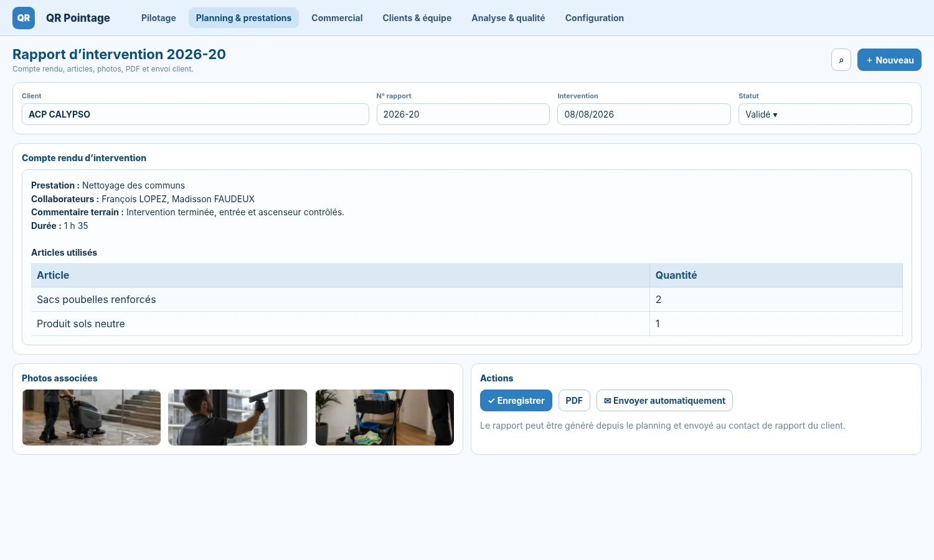The width and height of the screenshot is (934, 560).
Task: Click Envoyer automatiquement
Action: (x=664, y=401)
